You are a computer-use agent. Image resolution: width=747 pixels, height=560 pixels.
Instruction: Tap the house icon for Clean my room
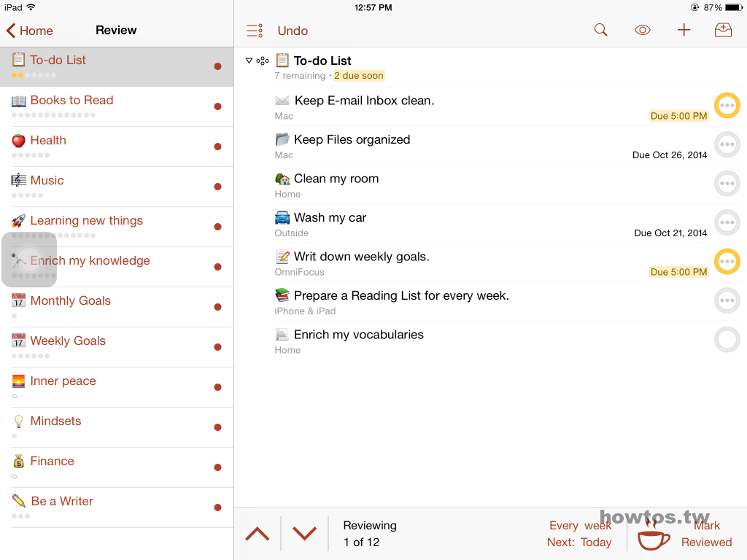click(x=282, y=179)
